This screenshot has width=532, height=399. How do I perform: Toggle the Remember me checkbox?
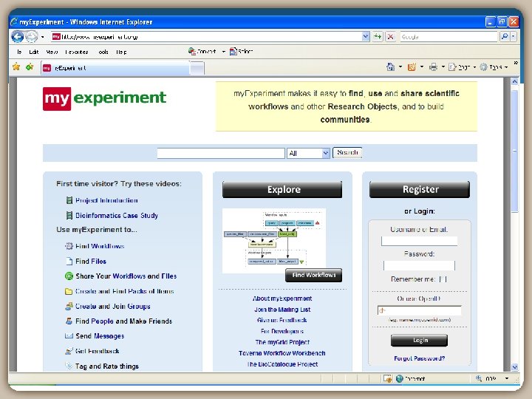(443, 279)
